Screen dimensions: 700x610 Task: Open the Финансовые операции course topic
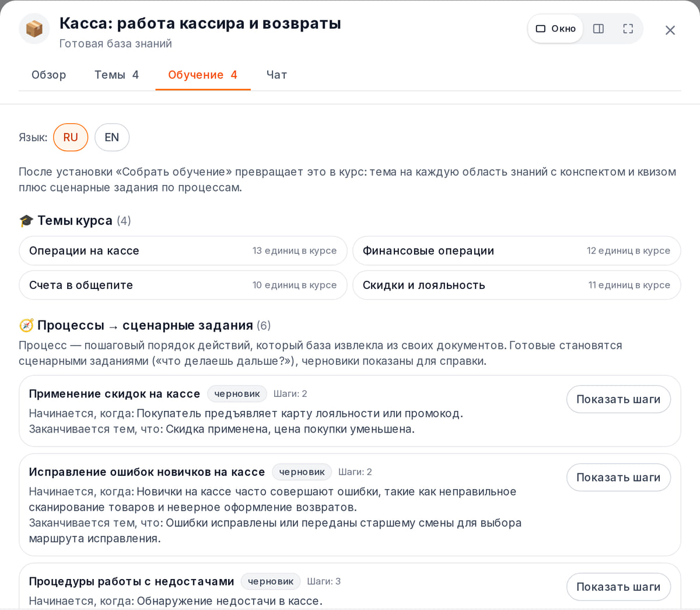pyautogui.click(x=517, y=250)
